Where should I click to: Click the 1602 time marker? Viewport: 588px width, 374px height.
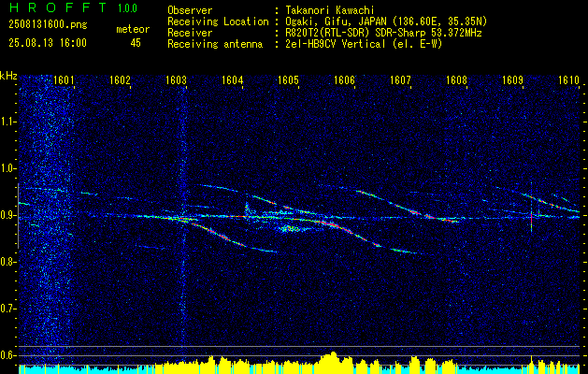(120, 80)
